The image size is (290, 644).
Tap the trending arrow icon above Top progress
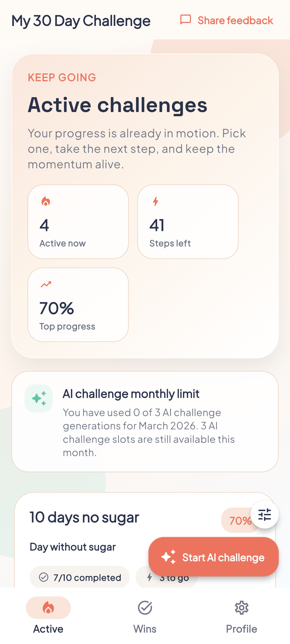[x=46, y=284]
